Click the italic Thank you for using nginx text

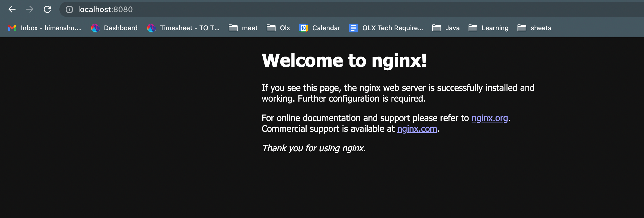tap(314, 148)
